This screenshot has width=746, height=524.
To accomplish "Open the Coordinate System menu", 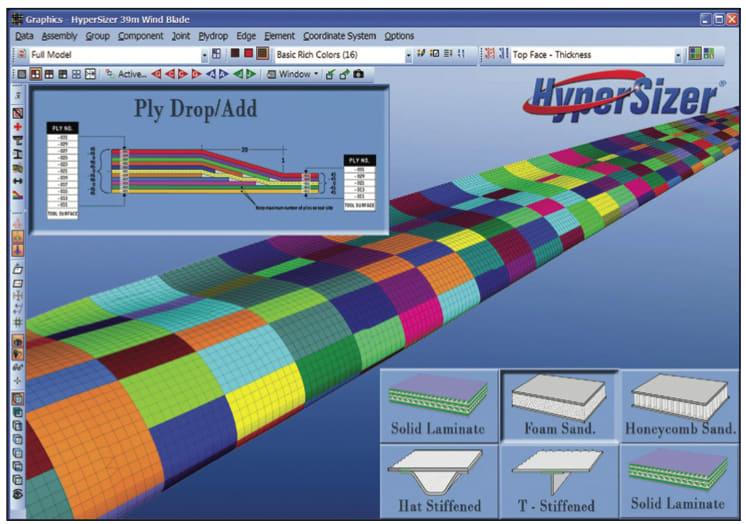I will [x=339, y=36].
